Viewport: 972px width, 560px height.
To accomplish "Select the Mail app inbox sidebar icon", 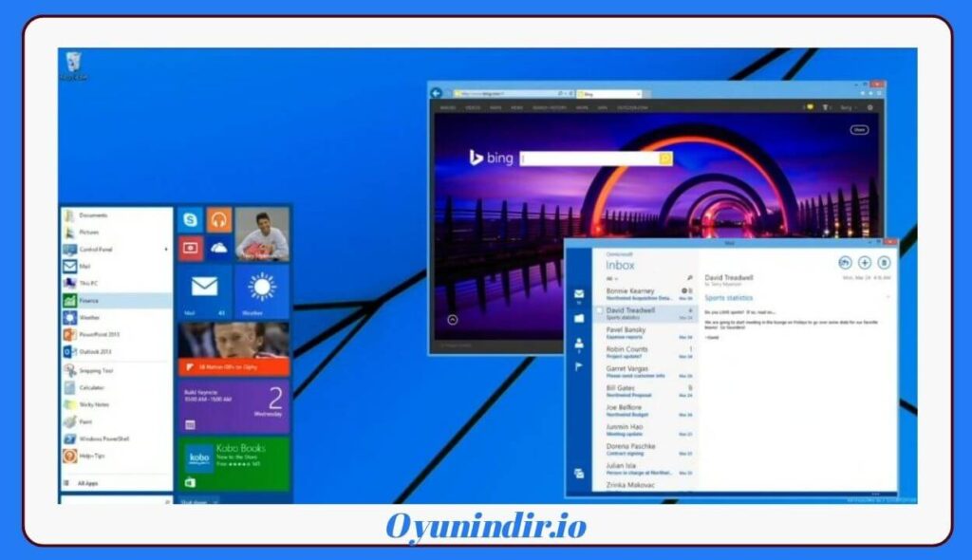I will (x=579, y=294).
